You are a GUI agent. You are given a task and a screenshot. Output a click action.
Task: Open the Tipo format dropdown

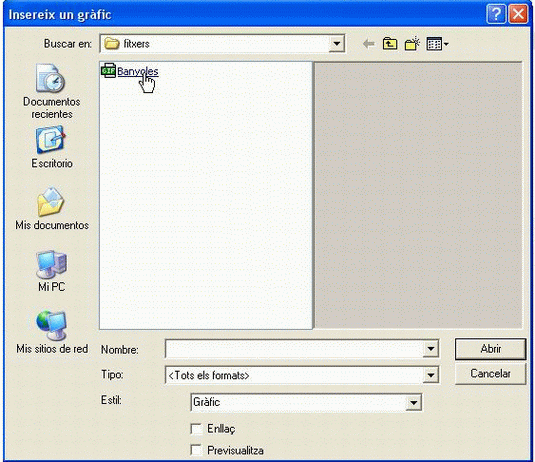(431, 375)
